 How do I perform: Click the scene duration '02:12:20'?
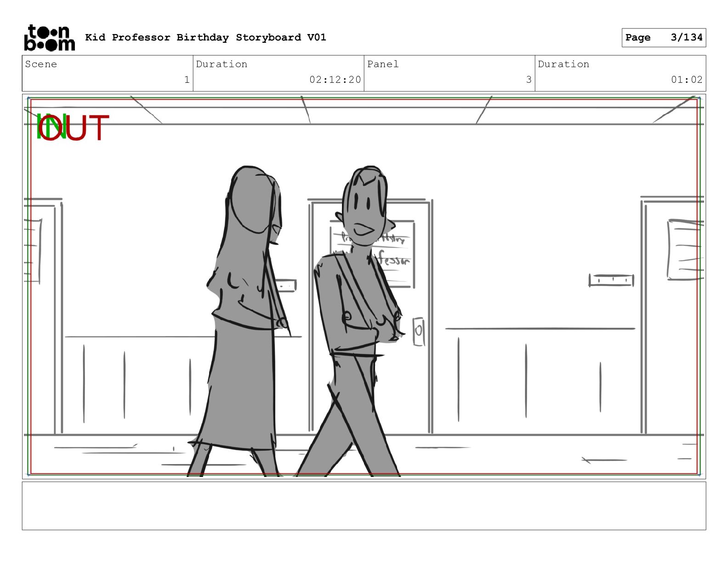335,80
